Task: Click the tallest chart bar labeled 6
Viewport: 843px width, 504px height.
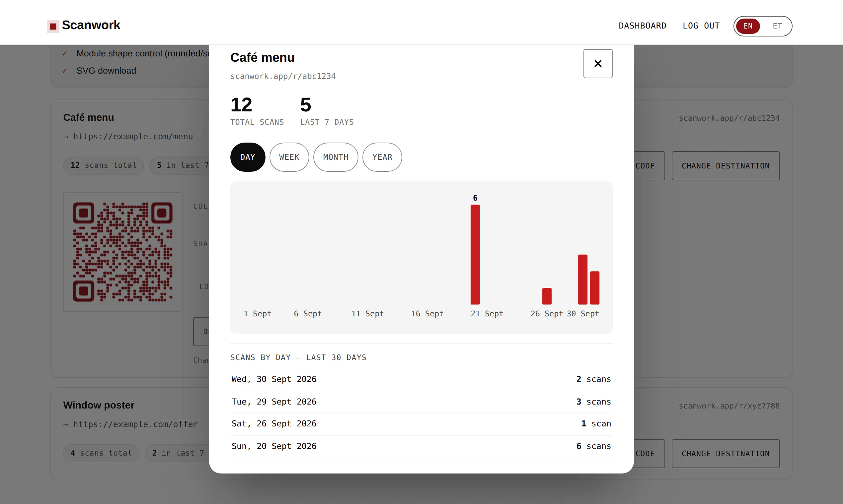Action: 475,254
